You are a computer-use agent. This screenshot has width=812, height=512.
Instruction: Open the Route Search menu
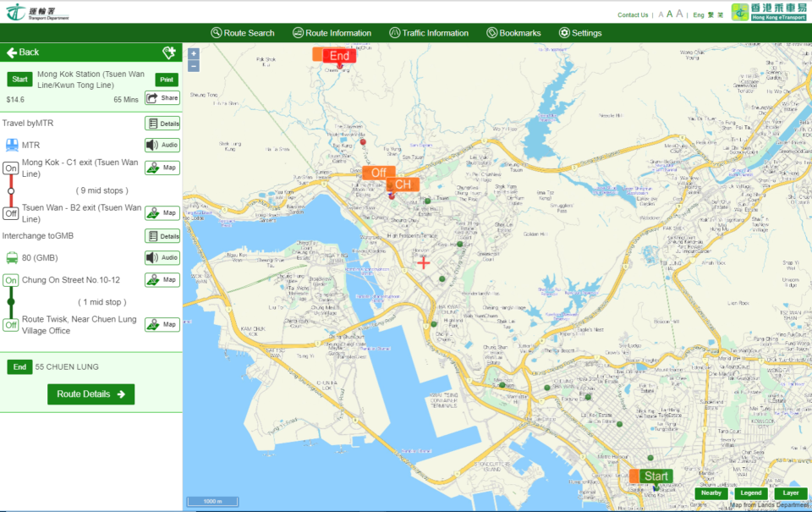click(243, 33)
